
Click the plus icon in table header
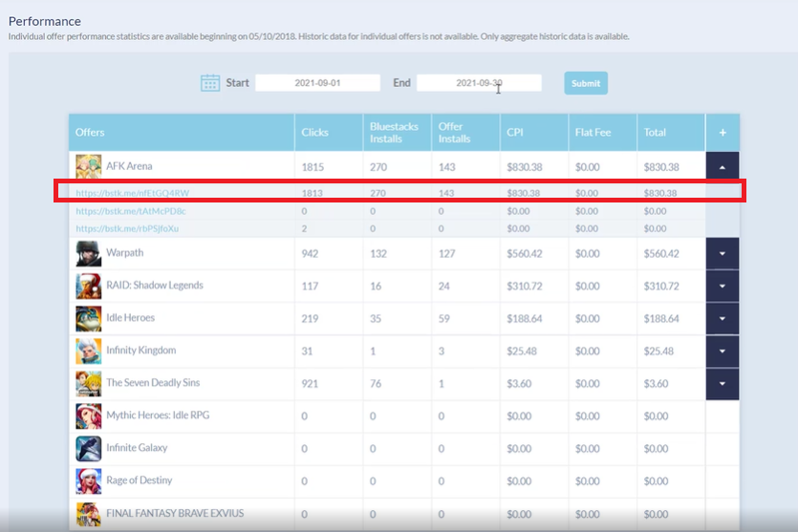[x=723, y=132]
